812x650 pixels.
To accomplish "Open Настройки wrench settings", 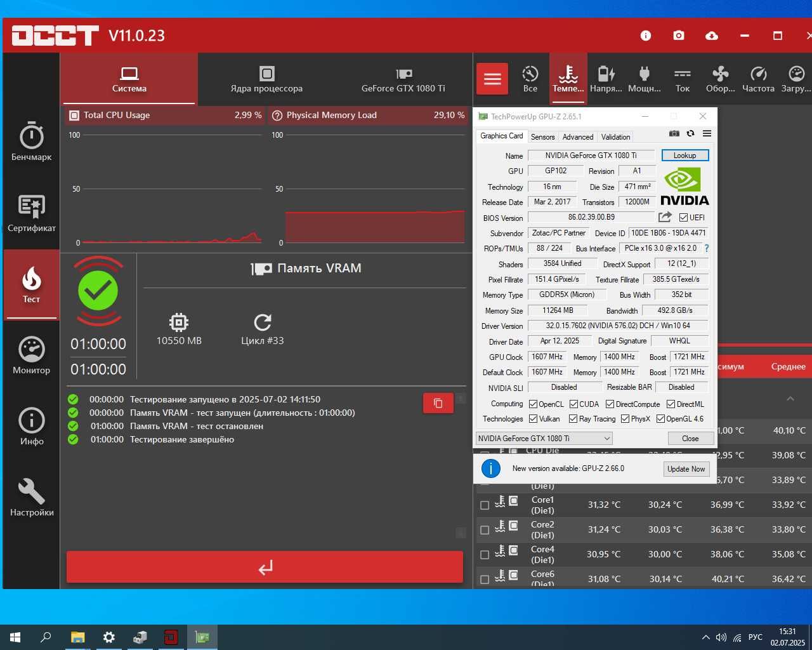I will (32, 498).
